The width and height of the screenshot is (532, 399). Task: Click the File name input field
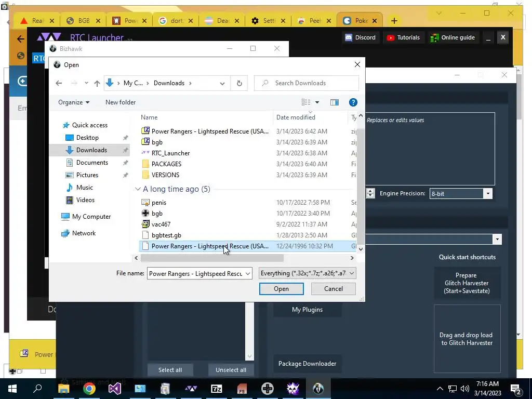click(x=195, y=273)
